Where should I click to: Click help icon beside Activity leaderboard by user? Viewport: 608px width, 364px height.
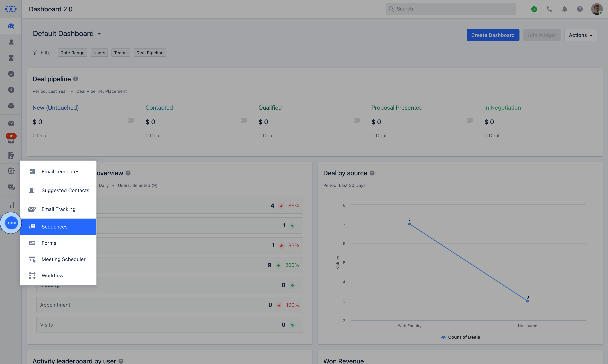pyautogui.click(x=121, y=361)
